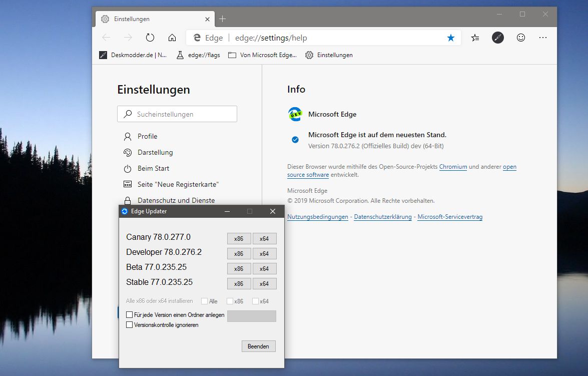This screenshot has width=588, height=376.
Task: Check the Alle checkbox
Action: pyautogui.click(x=204, y=301)
